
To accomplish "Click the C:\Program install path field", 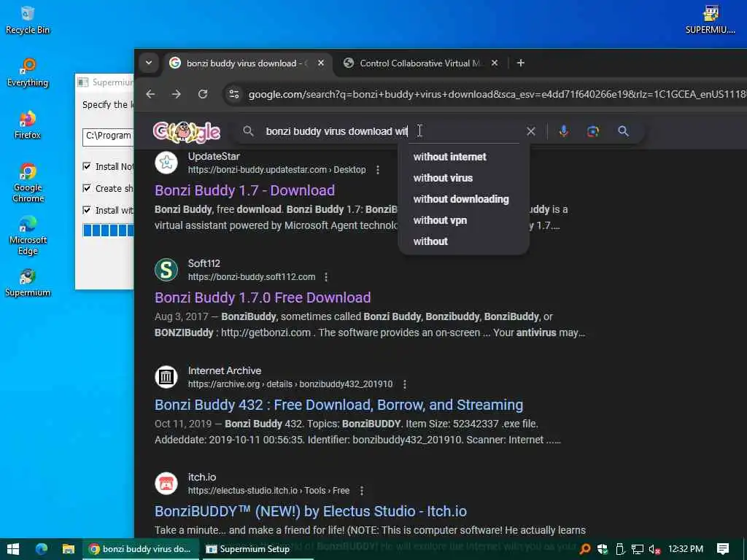I will pos(109,136).
